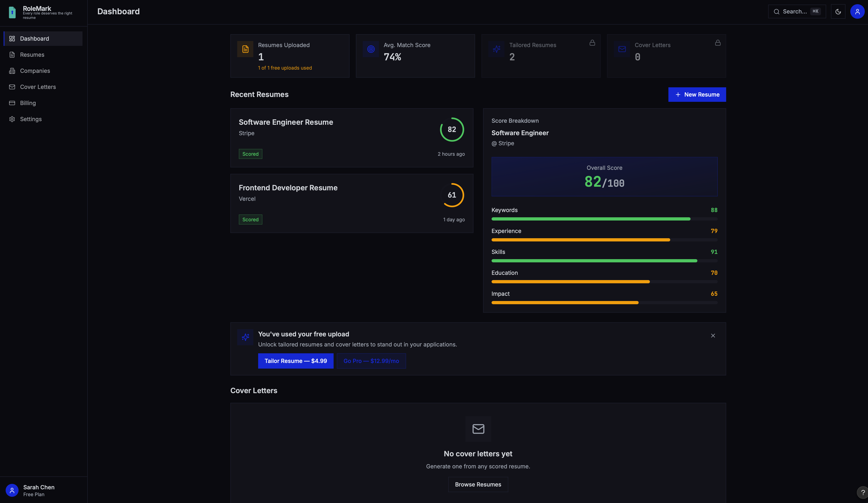Open Sarah Chen profile area

(x=38, y=490)
